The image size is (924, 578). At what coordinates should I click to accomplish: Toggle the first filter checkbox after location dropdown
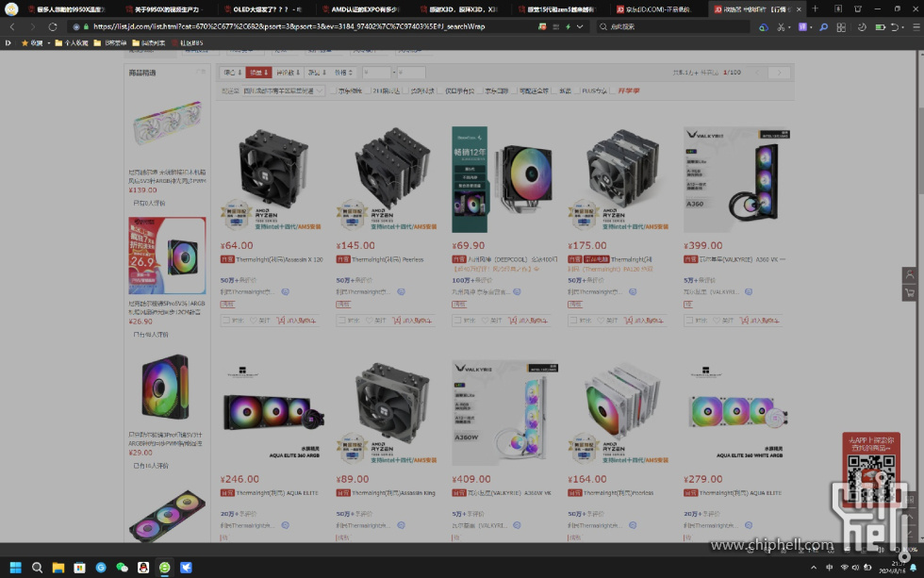334,91
